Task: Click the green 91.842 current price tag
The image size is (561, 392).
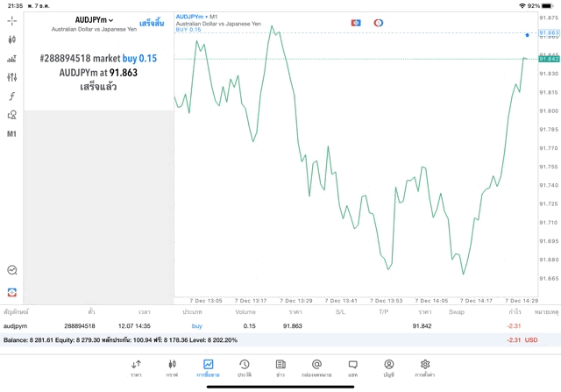Action: tap(549, 59)
